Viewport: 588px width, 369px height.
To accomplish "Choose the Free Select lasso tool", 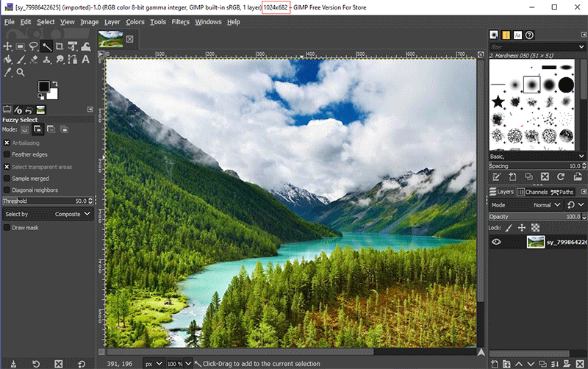I will (34, 46).
